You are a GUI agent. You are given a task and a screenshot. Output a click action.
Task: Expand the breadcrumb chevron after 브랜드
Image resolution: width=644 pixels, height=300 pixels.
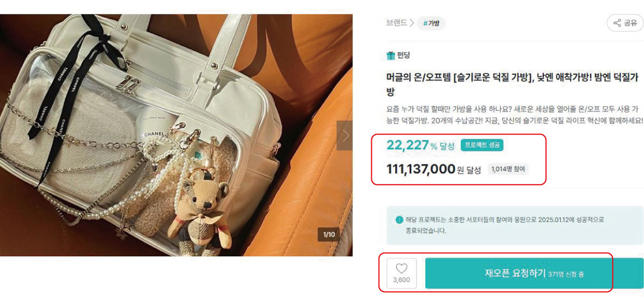[x=412, y=23]
